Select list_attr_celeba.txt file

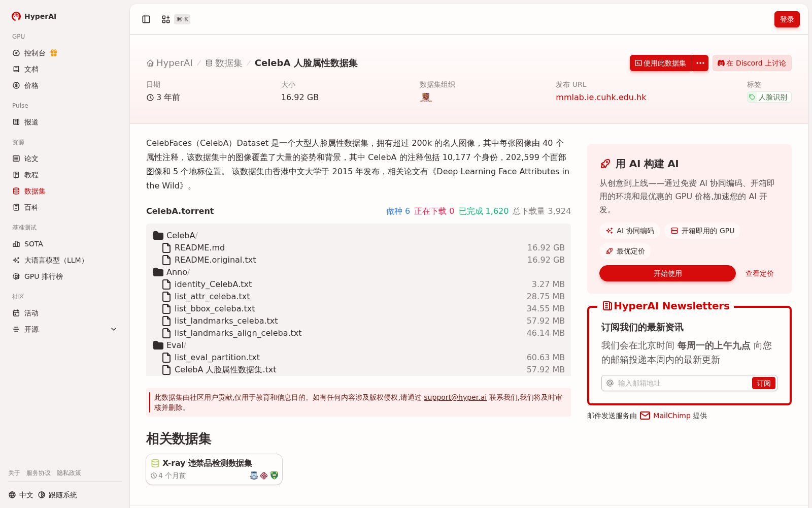point(358,296)
